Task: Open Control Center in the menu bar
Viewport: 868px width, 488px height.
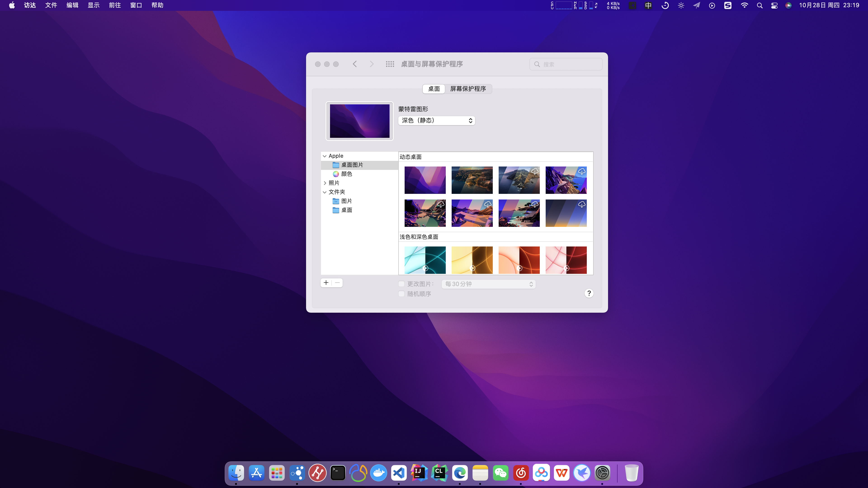Action: click(774, 5)
